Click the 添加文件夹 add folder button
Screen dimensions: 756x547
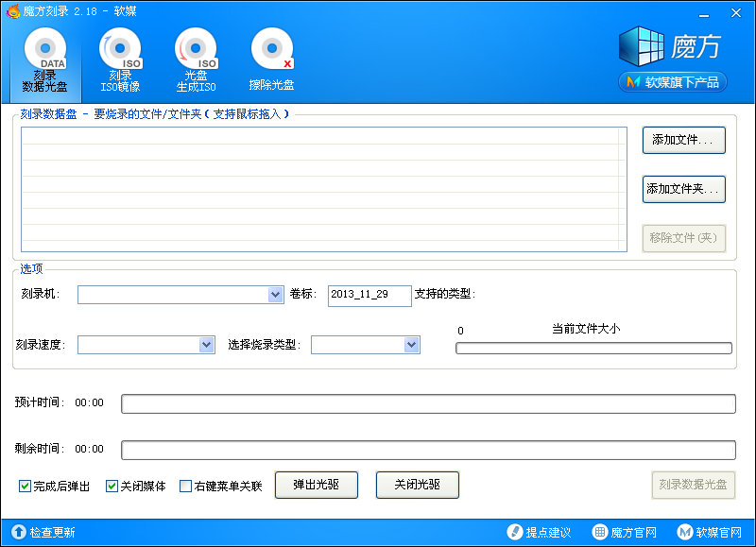682,189
